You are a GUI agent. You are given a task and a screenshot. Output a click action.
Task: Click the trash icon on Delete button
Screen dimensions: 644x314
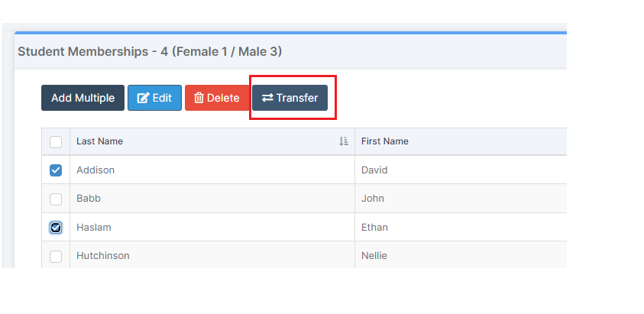click(199, 98)
